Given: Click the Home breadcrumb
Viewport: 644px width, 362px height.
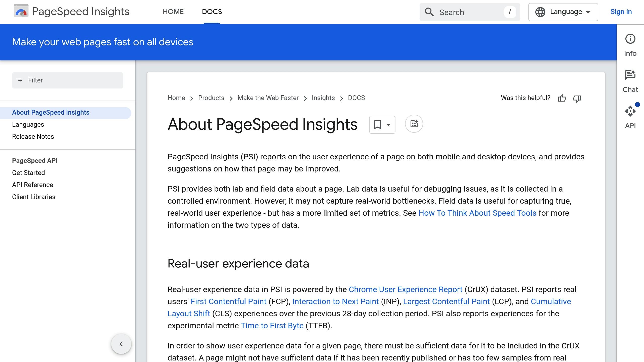Looking at the screenshot, I should click(x=176, y=98).
